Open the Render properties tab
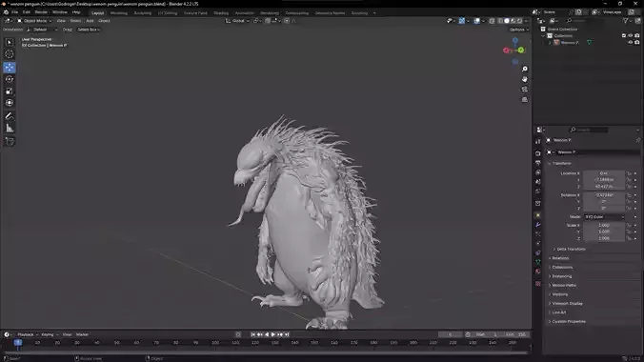Viewport: 644px width, 362px height. click(x=538, y=153)
